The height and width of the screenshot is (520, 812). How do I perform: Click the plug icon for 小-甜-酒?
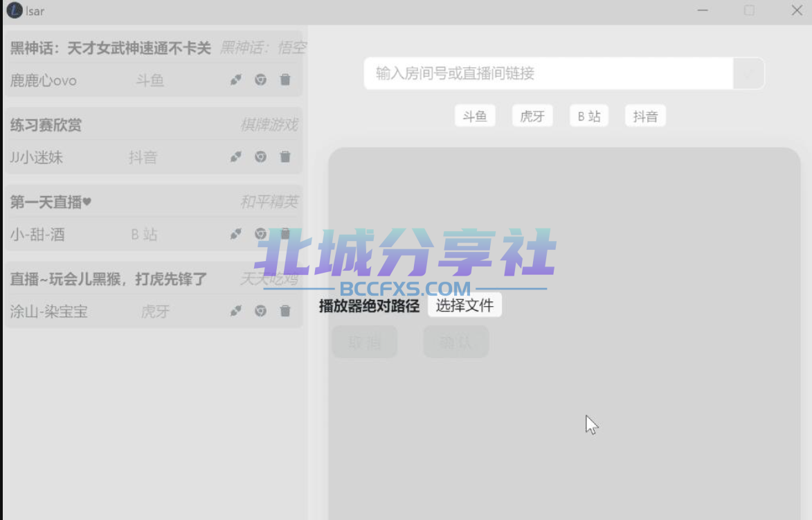point(235,234)
